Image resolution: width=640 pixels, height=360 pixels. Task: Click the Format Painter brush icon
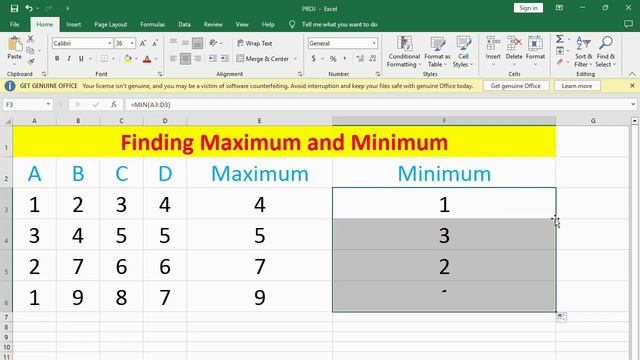[31, 61]
